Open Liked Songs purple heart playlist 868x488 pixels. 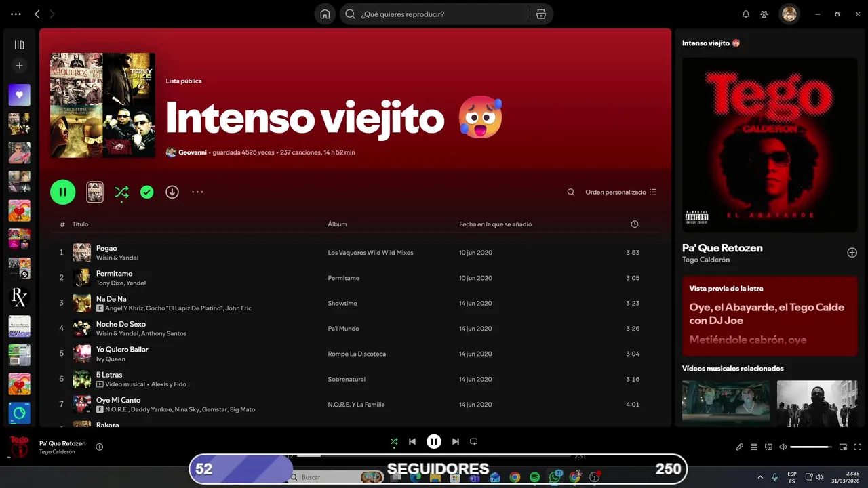click(x=19, y=95)
